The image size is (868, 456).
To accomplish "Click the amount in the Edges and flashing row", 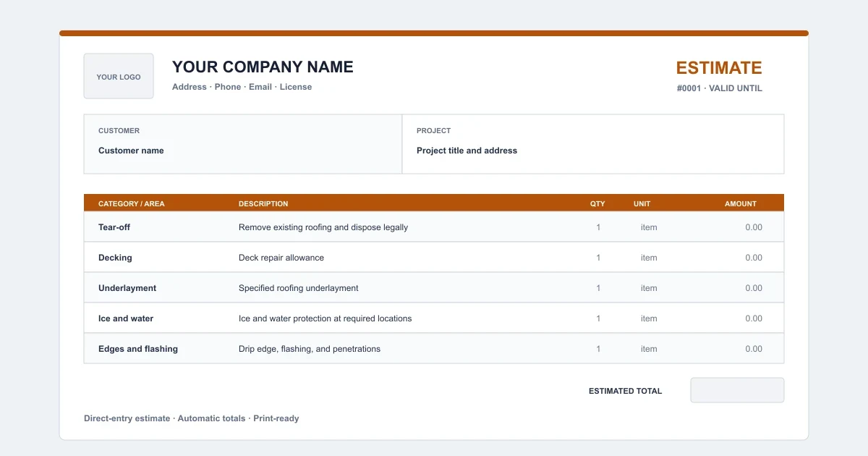I will 754,349.
